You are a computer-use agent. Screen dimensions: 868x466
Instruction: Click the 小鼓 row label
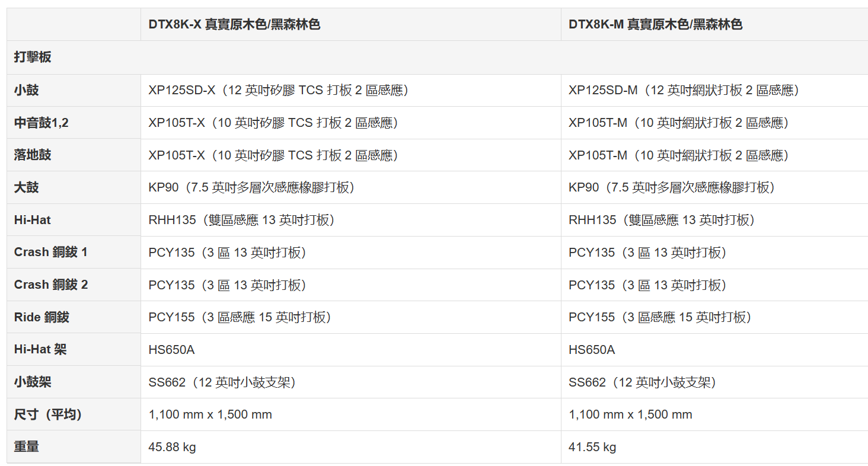(x=27, y=91)
